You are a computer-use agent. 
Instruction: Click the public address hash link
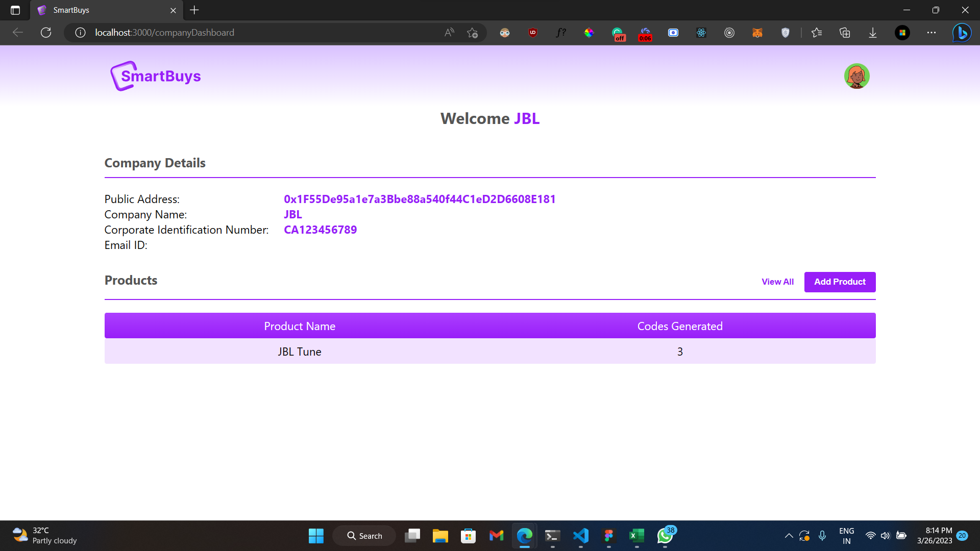pos(420,199)
